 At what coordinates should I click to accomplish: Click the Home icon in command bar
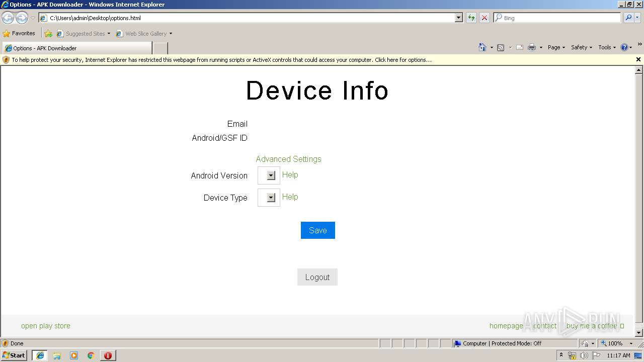pos(482,47)
